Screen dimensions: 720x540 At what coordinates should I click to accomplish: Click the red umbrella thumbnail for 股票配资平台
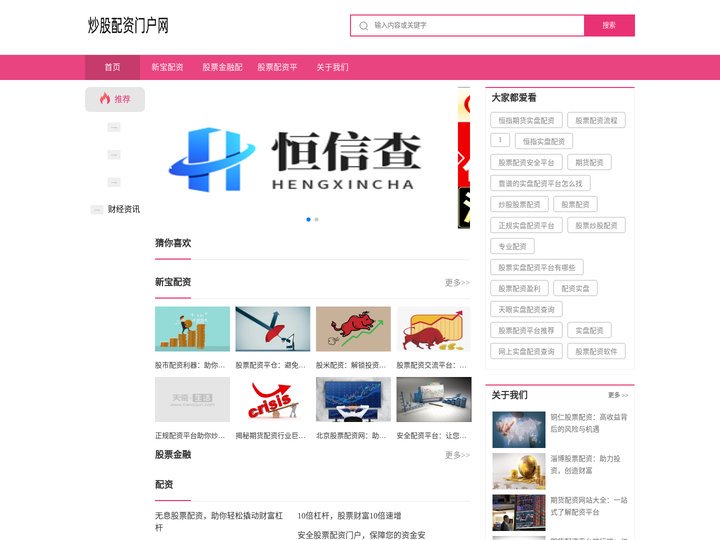click(x=273, y=329)
